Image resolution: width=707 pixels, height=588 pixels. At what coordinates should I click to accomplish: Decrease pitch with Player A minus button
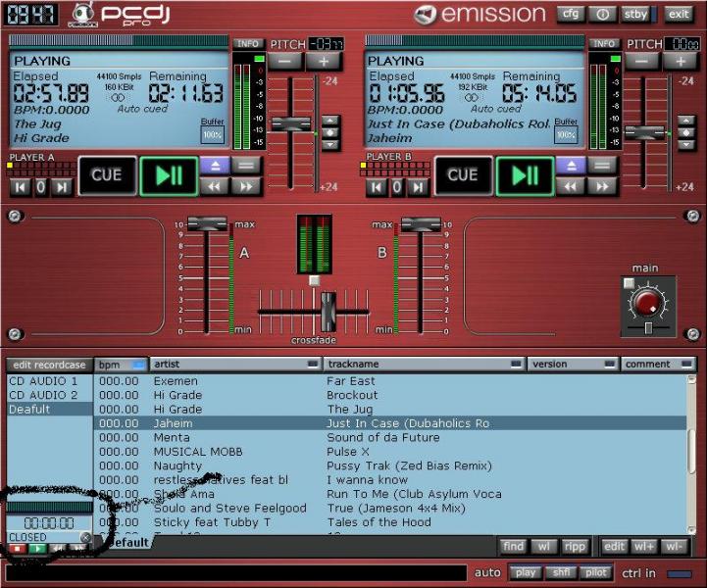(x=285, y=61)
